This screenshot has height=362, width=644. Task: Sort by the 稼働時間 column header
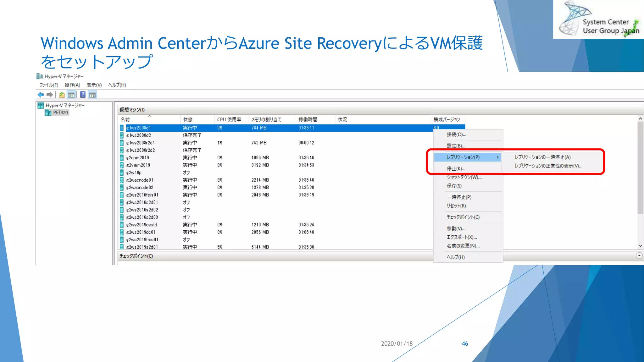pyautogui.click(x=315, y=119)
